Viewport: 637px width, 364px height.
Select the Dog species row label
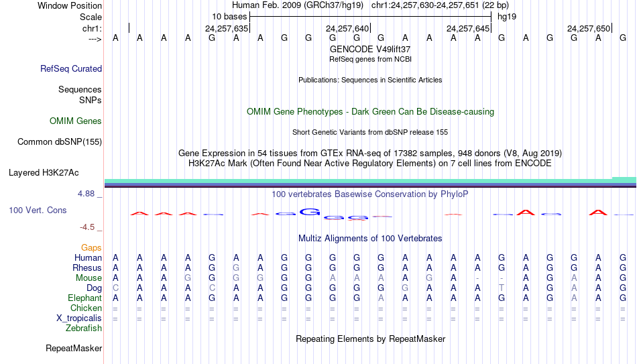click(95, 288)
